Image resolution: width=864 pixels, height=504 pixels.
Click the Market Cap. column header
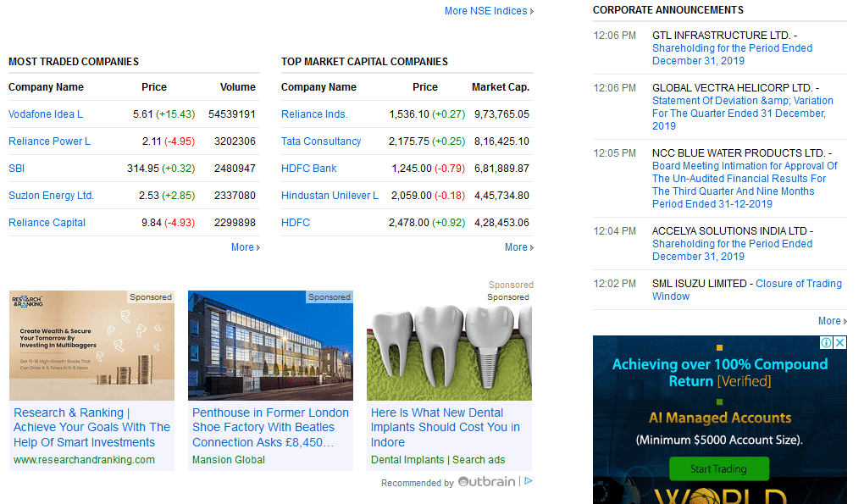click(x=501, y=87)
